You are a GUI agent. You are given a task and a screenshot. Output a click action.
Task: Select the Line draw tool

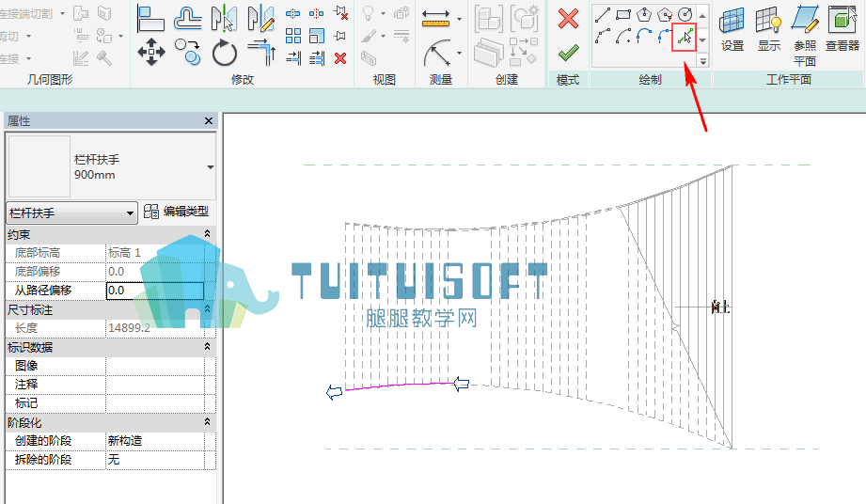pyautogui.click(x=603, y=14)
